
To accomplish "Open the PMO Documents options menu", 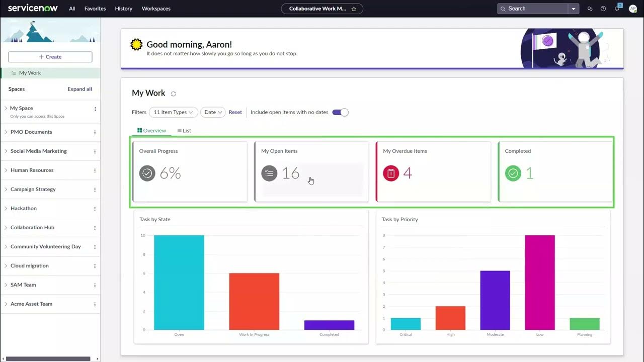I will 94,132.
